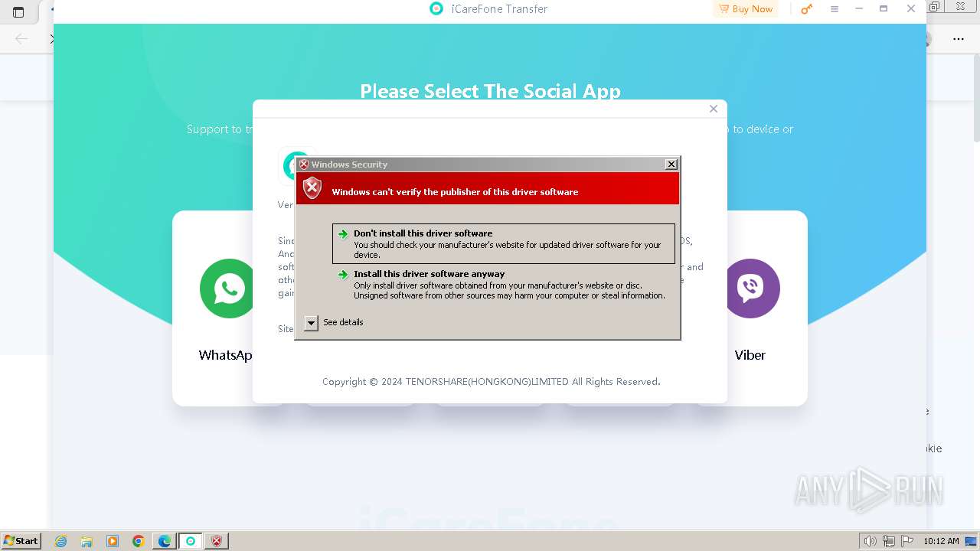Click the taskbar clock 10:12 AM
This screenshot has width=980, height=551.
[941, 541]
